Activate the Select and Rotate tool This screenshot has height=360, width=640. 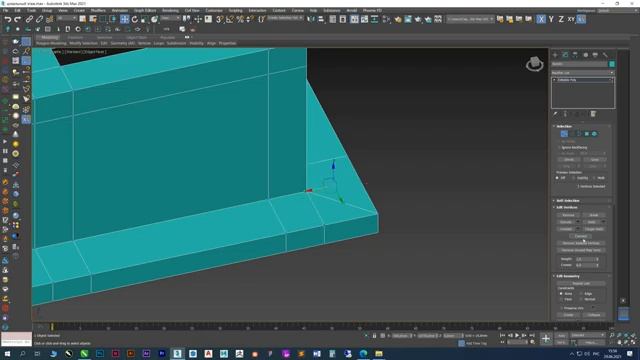pos(135,19)
